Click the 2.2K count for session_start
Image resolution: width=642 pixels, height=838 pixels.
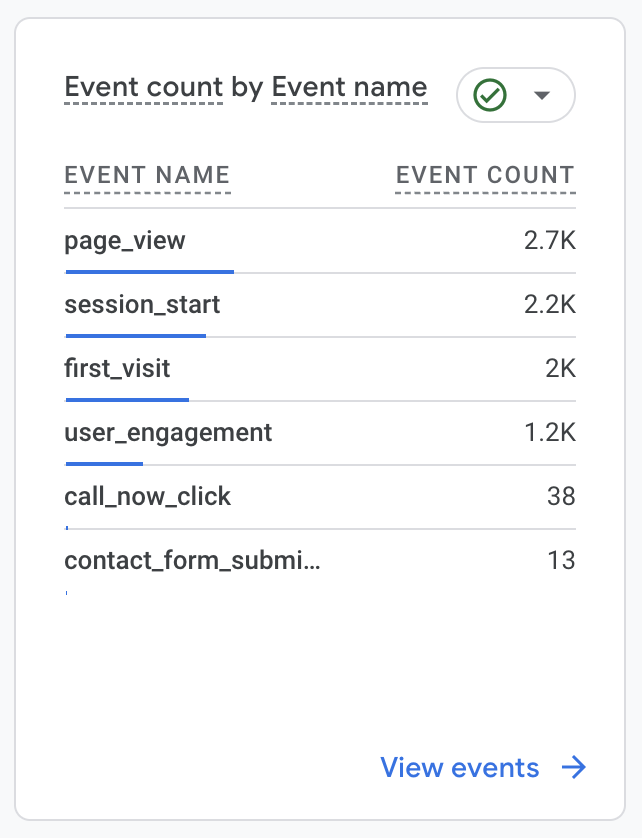[x=550, y=305]
